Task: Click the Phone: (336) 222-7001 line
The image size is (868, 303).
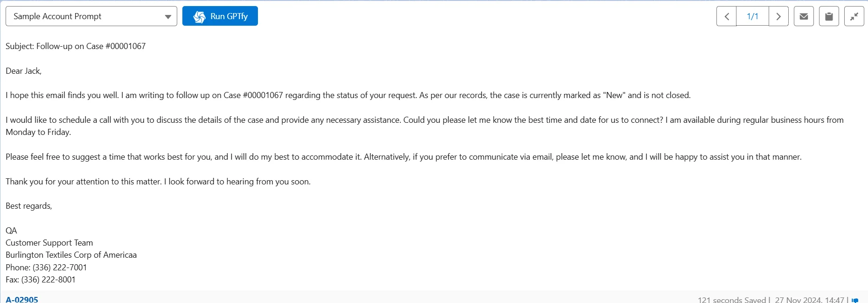Action: point(46,268)
